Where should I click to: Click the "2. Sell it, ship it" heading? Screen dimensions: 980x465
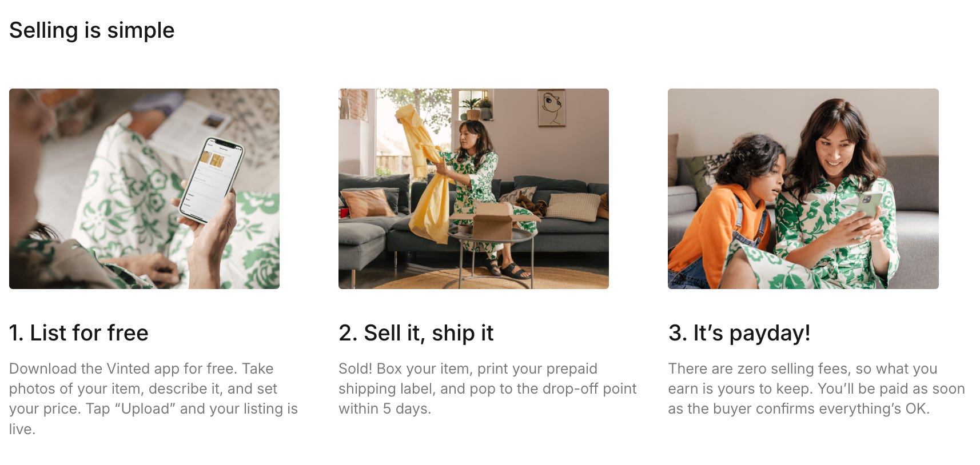(416, 332)
